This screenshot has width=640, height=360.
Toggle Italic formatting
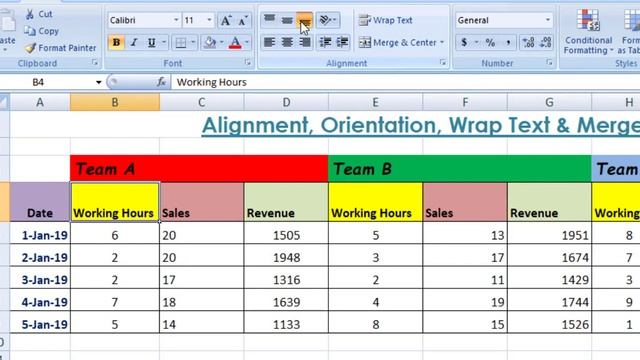[134, 42]
